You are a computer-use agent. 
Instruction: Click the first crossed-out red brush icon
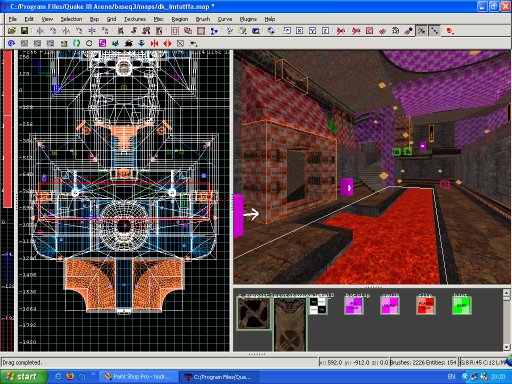coord(341,31)
